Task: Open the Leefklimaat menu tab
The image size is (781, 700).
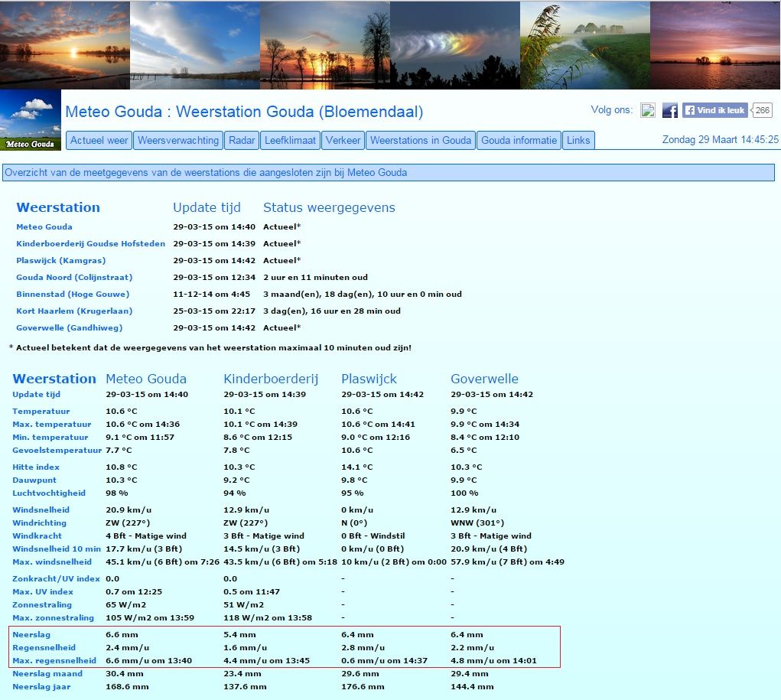Action: tap(291, 141)
